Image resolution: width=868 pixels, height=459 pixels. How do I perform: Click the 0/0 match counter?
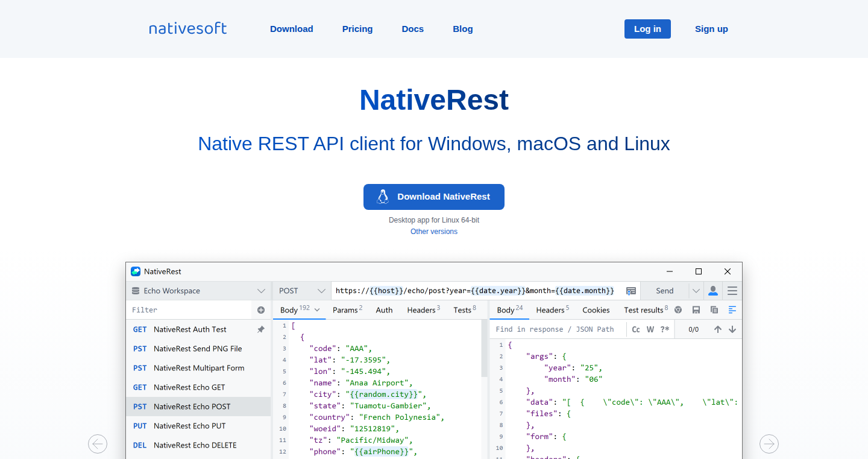click(694, 329)
